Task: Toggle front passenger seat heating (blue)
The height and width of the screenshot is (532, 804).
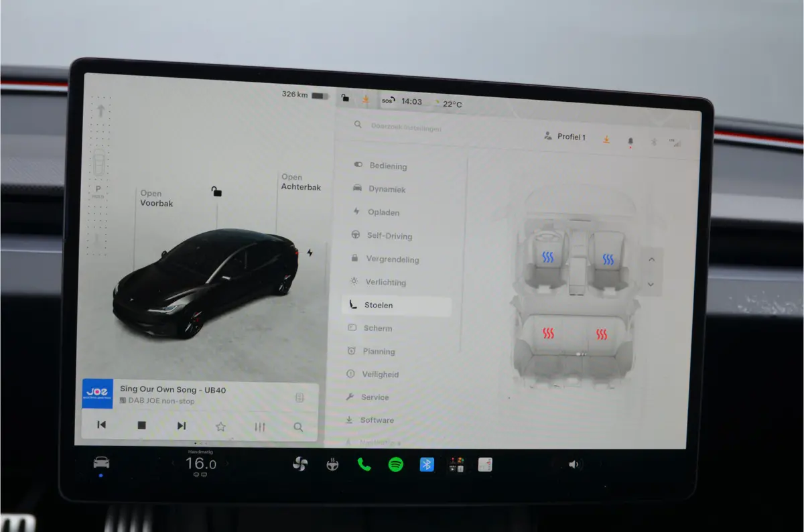Action: click(608, 259)
